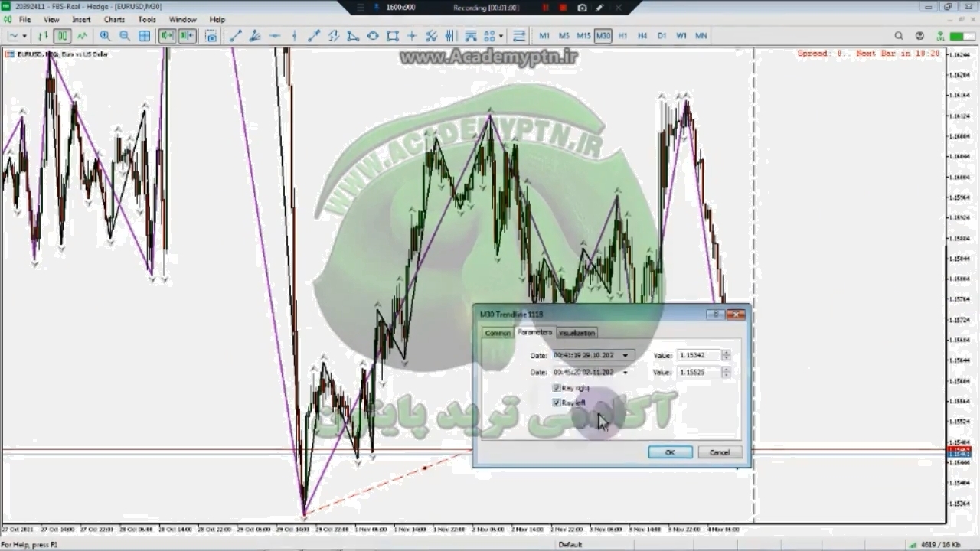Click the chart screenshot camera icon
The height and width of the screenshot is (551, 980).
coord(211,36)
